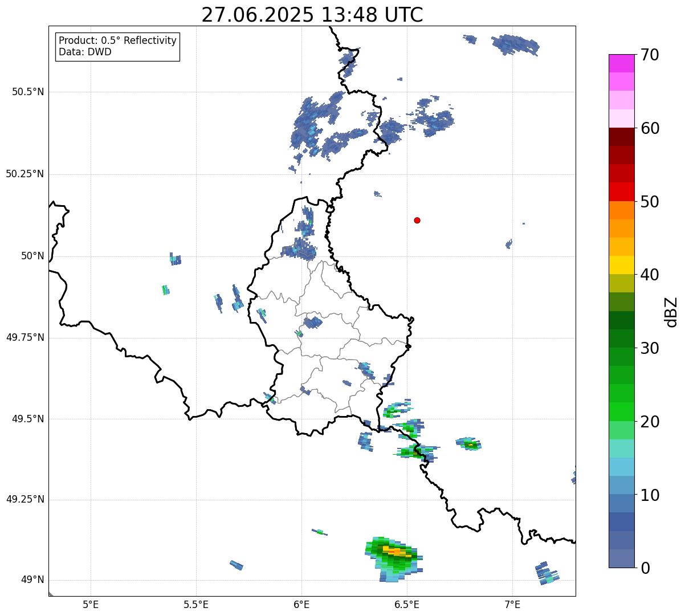685x616 pixels.
Task: Click the small green radar cell near 6.8°E 49.4°N
Action: coord(469,444)
